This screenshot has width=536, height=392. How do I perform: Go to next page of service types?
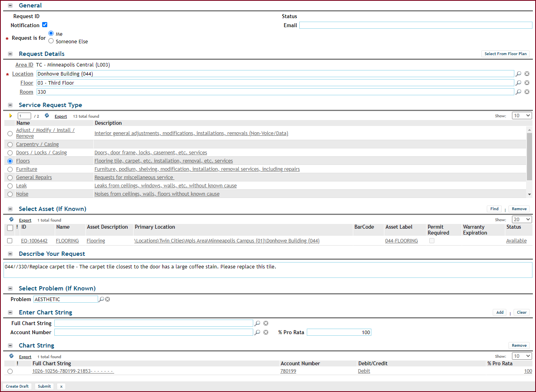click(11, 116)
